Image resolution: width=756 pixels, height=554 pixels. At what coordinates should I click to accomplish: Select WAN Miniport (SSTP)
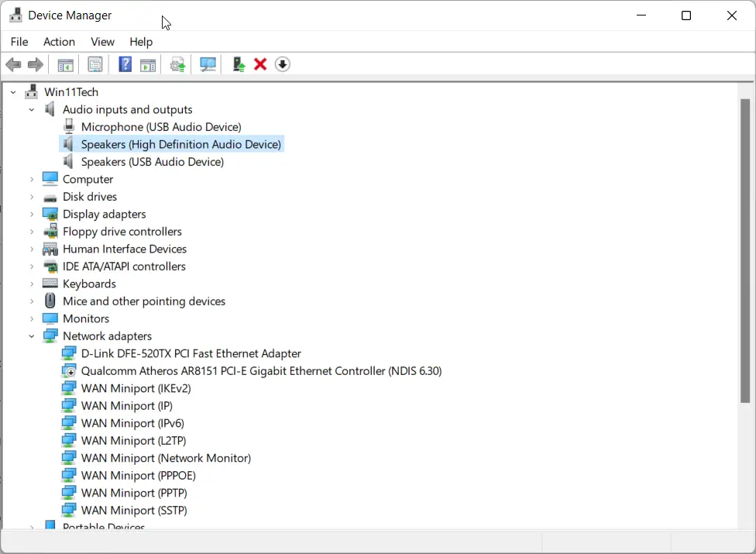click(x=134, y=510)
